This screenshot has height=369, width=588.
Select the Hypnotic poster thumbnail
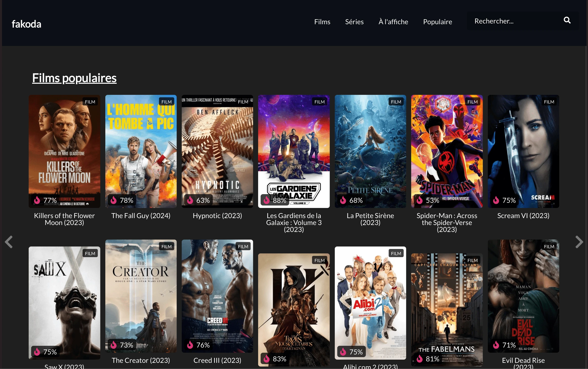tap(217, 151)
